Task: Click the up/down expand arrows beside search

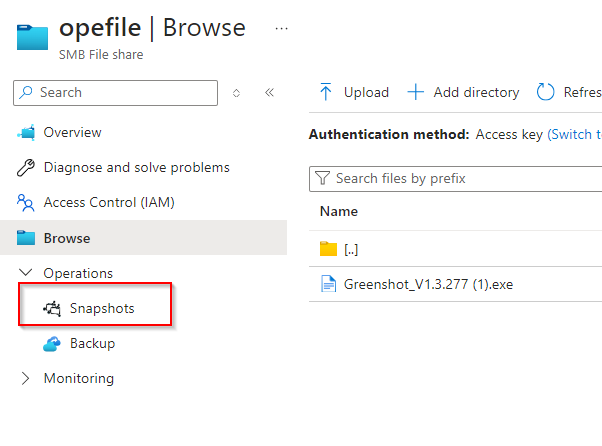Action: 237,92
